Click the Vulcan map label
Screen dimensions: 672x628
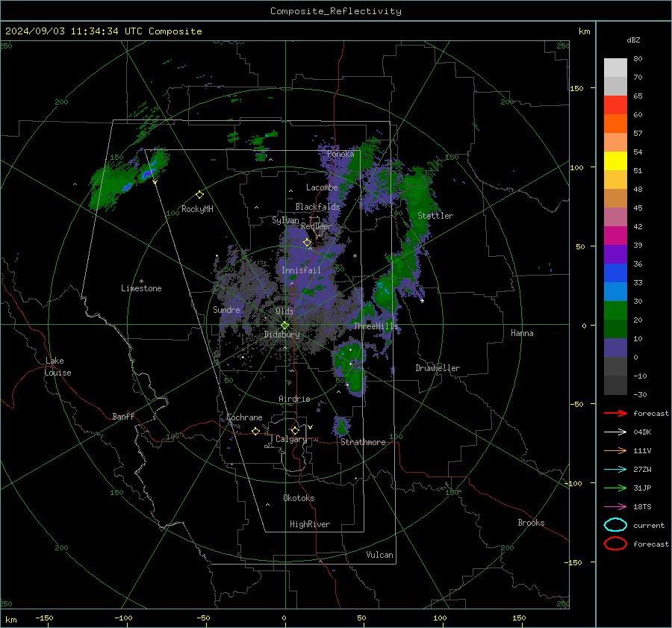point(379,555)
